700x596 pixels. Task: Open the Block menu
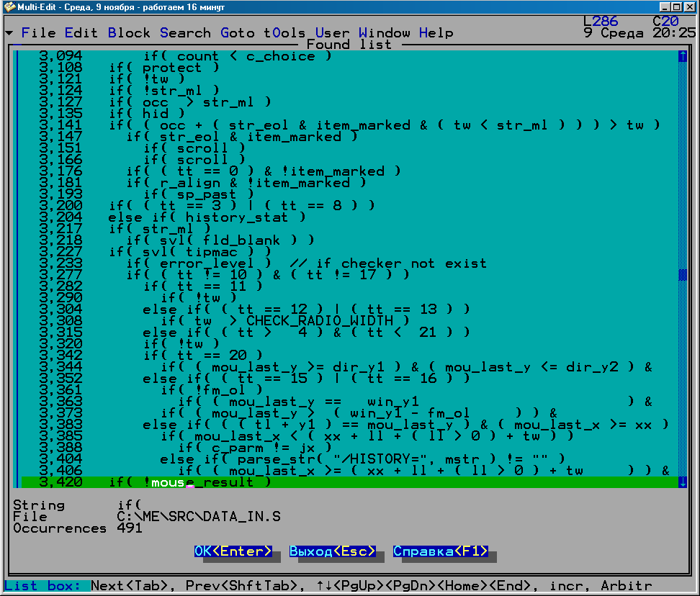click(129, 33)
